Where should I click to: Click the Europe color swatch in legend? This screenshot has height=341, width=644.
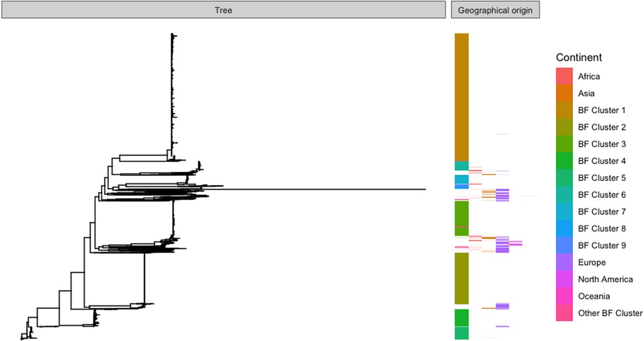564,262
